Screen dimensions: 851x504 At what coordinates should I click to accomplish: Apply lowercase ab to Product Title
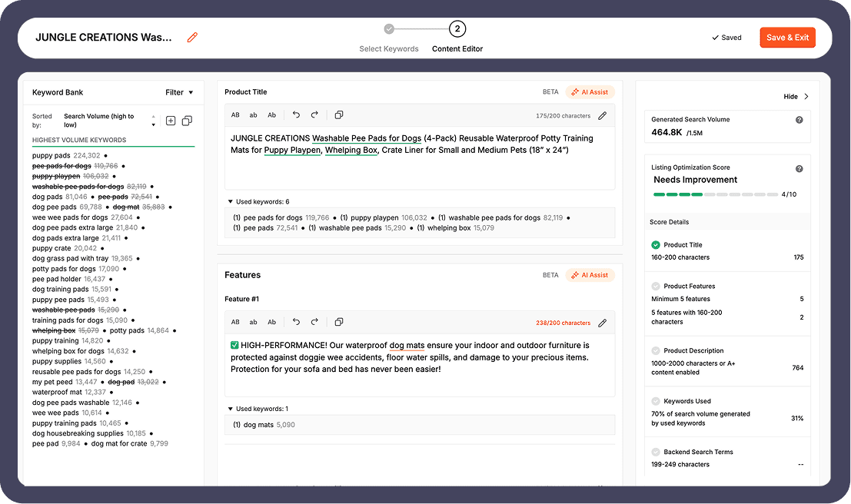coord(253,115)
